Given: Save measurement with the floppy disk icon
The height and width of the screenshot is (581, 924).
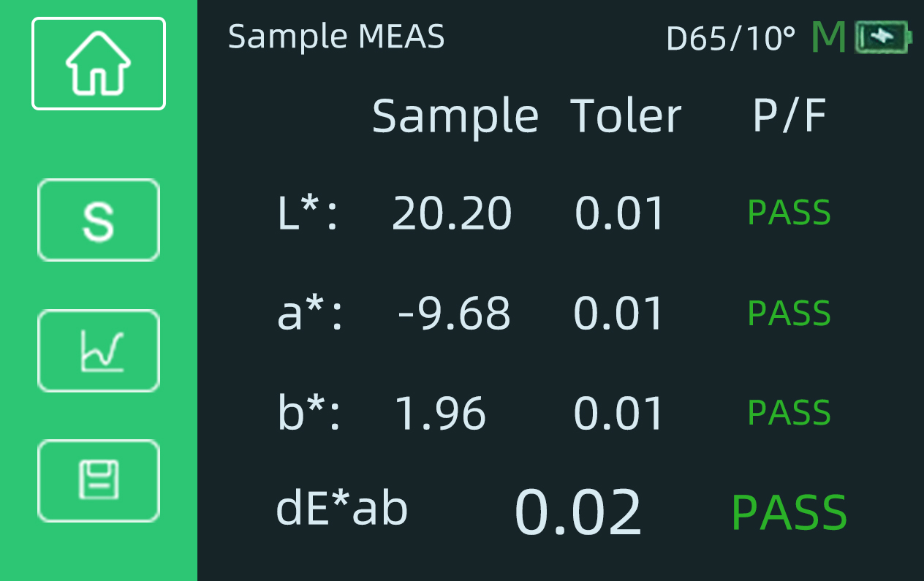Looking at the screenshot, I should point(99,480).
